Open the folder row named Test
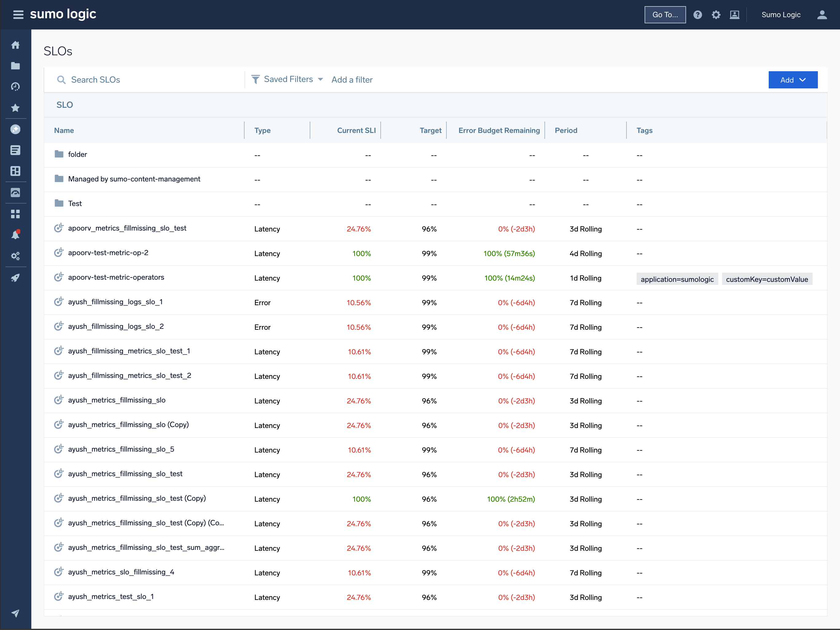840x630 pixels. coord(75,204)
